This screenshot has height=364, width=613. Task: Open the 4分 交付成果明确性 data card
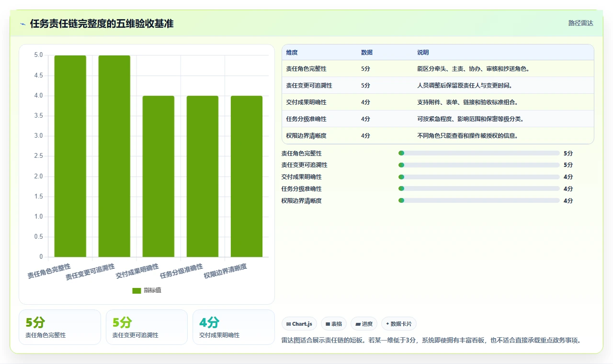click(x=233, y=327)
